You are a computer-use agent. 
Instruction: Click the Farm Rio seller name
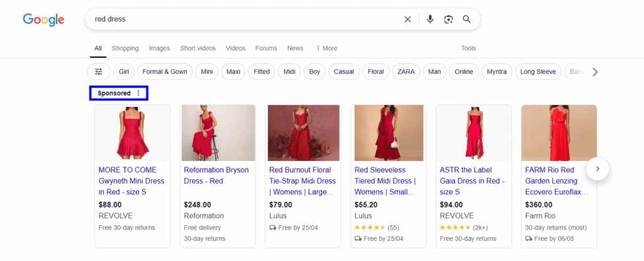pyautogui.click(x=540, y=216)
